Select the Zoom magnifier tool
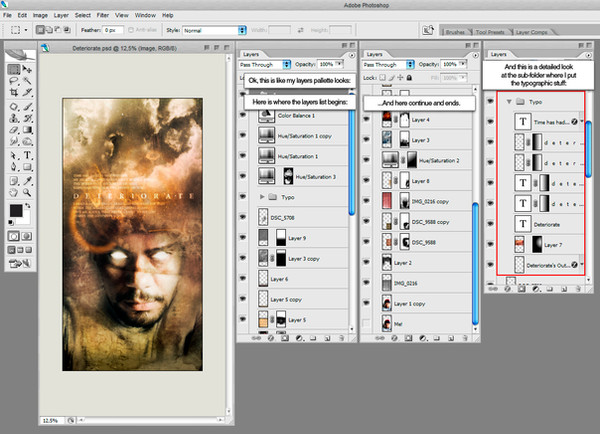This screenshot has width=600, height=434. coord(27,192)
